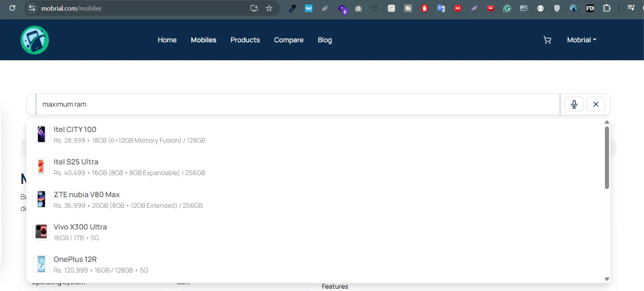Open the gray 'fb' extension icon
The height and width of the screenshot is (291, 644).
coord(408,8)
